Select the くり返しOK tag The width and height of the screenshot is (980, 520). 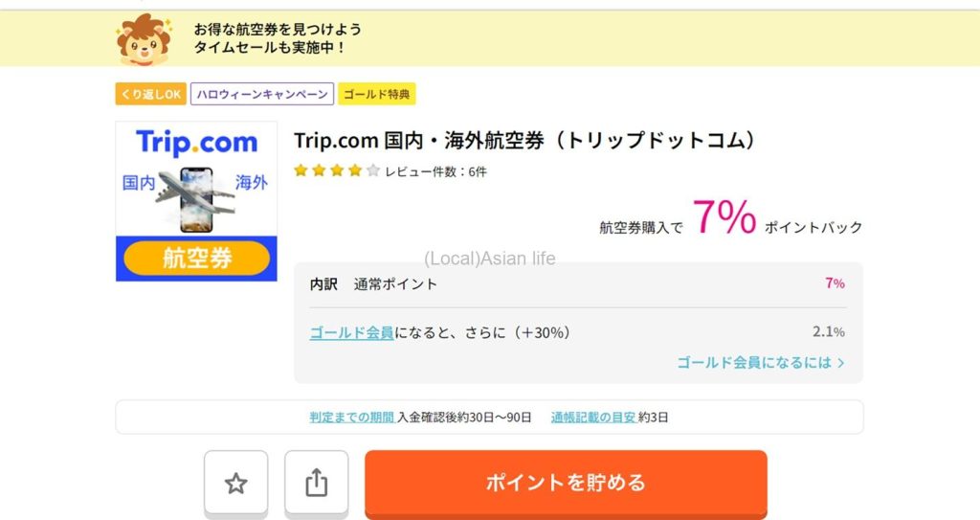coord(149,94)
